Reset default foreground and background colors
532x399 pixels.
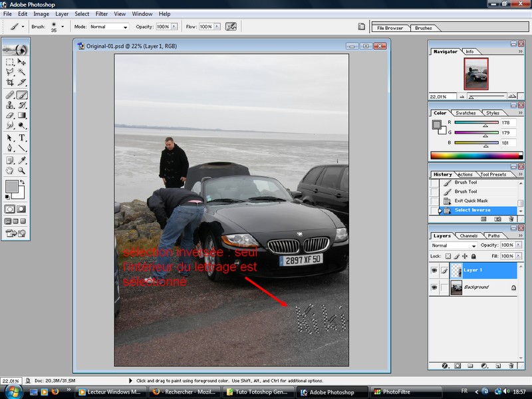7,196
